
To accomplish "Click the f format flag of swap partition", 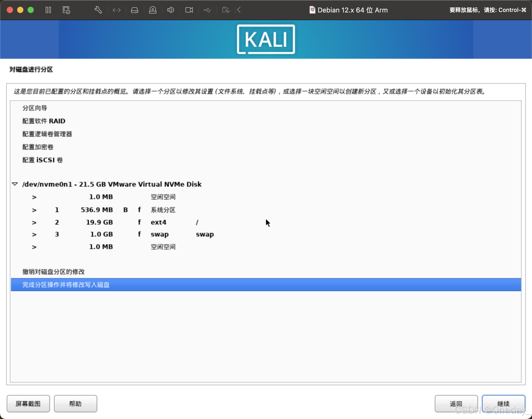I will tap(139, 234).
